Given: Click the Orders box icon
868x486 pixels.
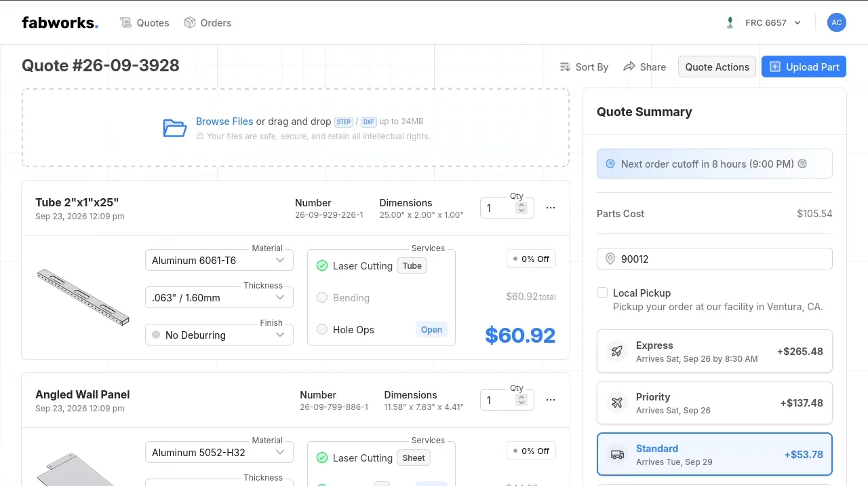Looking at the screenshot, I should [x=190, y=22].
